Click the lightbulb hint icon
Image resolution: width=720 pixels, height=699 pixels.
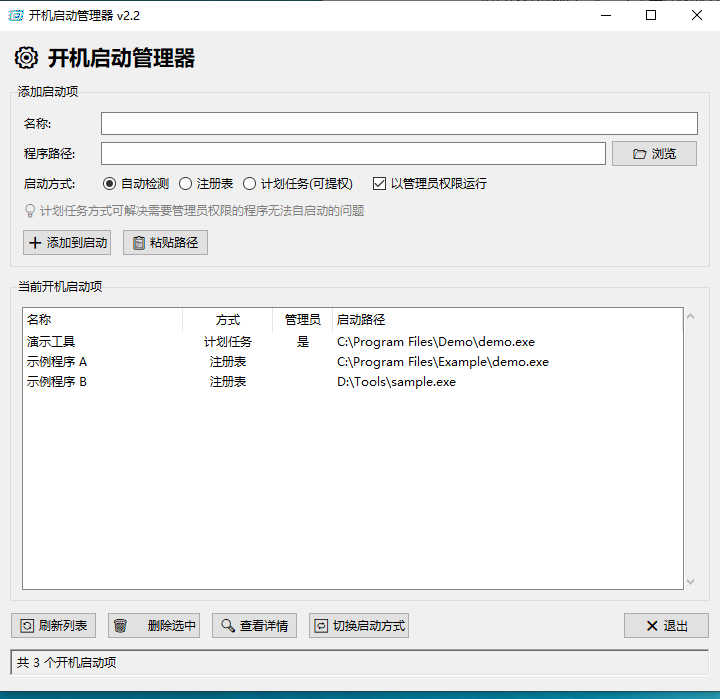[x=29, y=211]
